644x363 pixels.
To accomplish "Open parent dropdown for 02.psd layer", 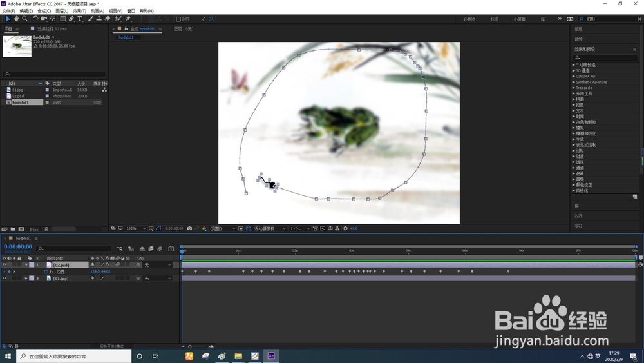I will (x=157, y=265).
